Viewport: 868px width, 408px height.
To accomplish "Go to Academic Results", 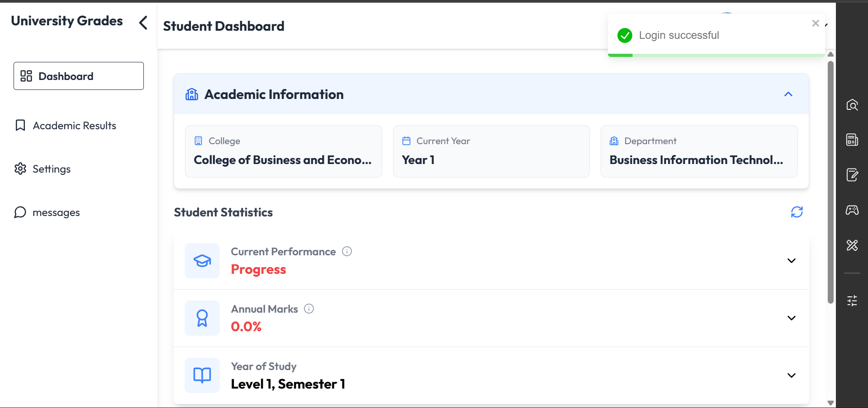I will 66,126.
